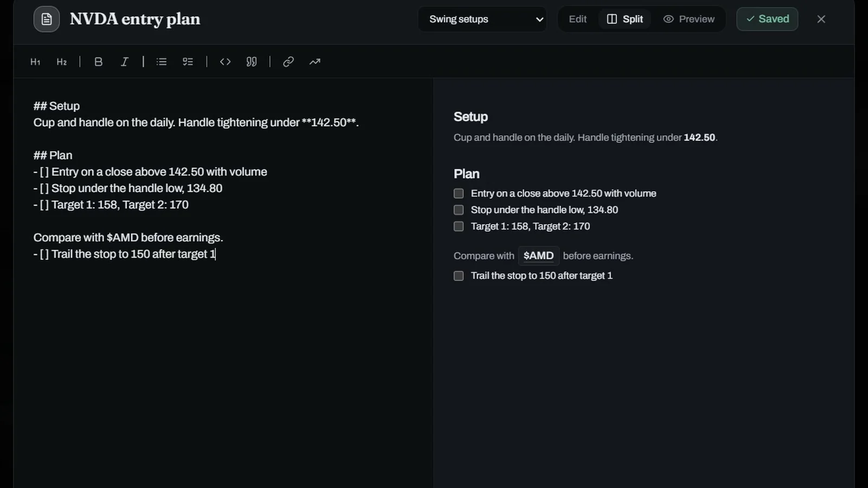Click editor line '- [ ] Stop under the handle low, 134.80'
Image resolution: width=868 pixels, height=488 pixels.
click(128, 188)
